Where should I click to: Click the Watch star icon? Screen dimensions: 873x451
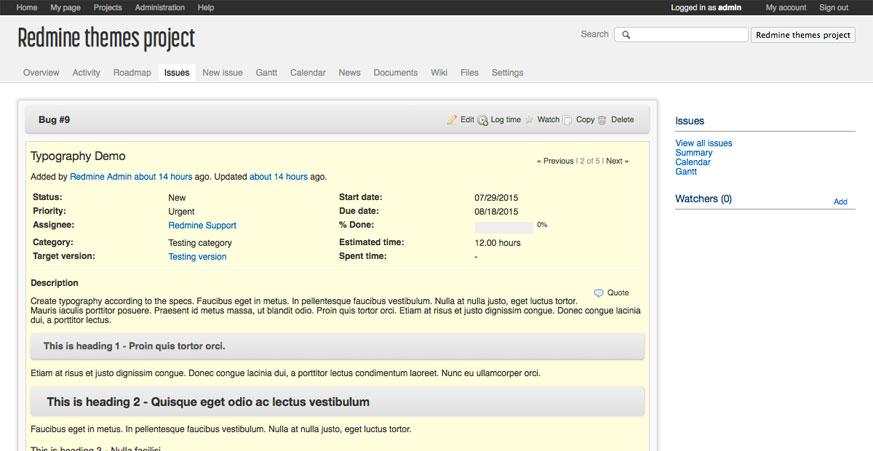pyautogui.click(x=529, y=120)
